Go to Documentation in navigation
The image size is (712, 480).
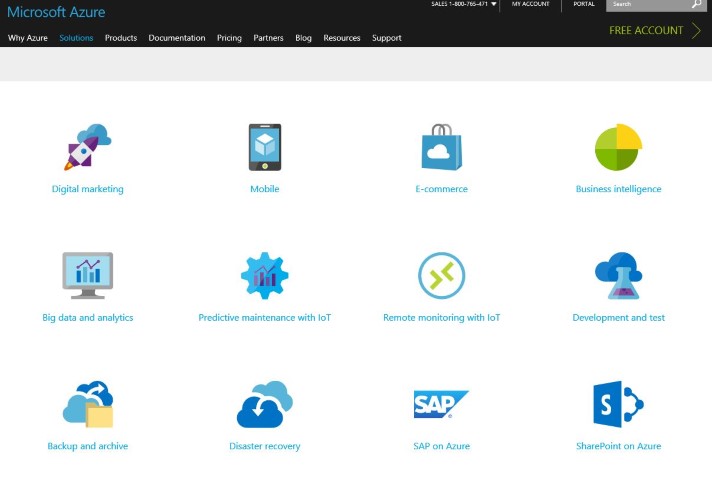[177, 38]
